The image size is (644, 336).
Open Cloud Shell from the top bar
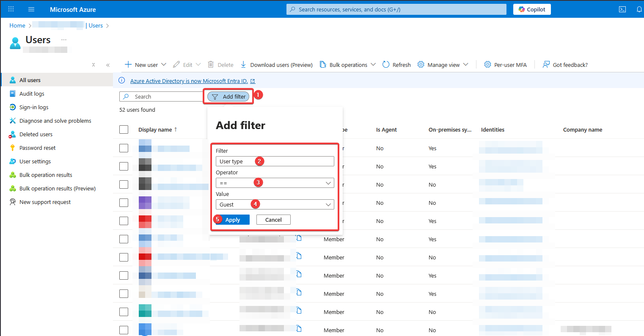[x=622, y=9]
